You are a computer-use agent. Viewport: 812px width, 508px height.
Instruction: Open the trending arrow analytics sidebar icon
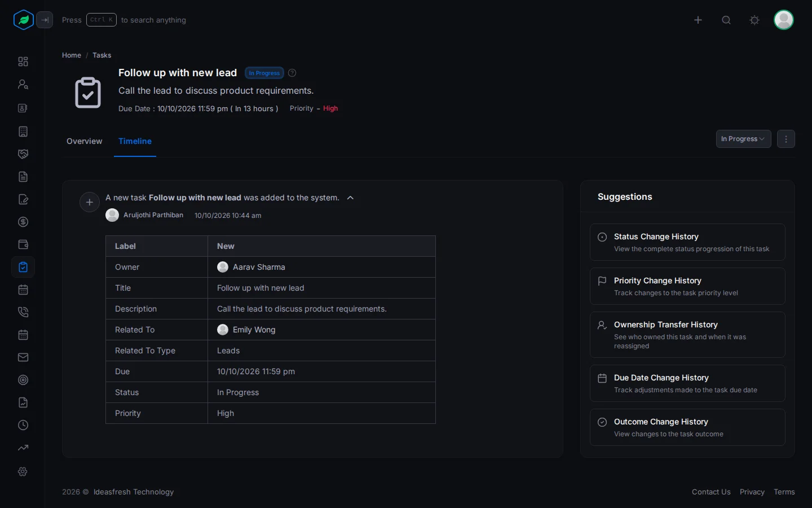[23, 448]
